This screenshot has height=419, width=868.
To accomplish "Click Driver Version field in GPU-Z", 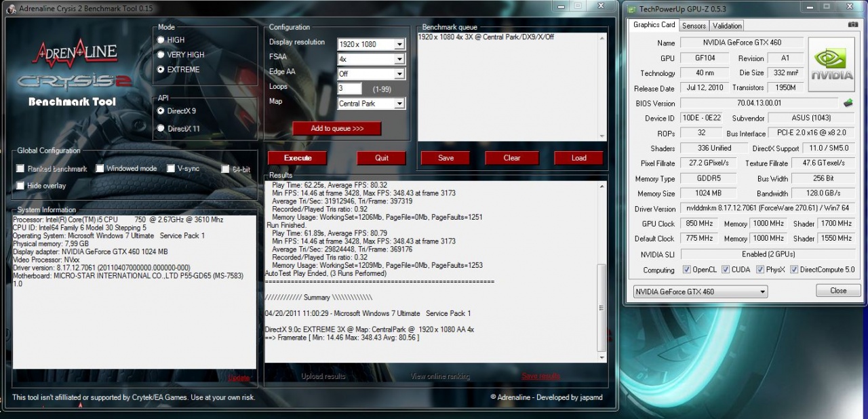I will [x=767, y=209].
